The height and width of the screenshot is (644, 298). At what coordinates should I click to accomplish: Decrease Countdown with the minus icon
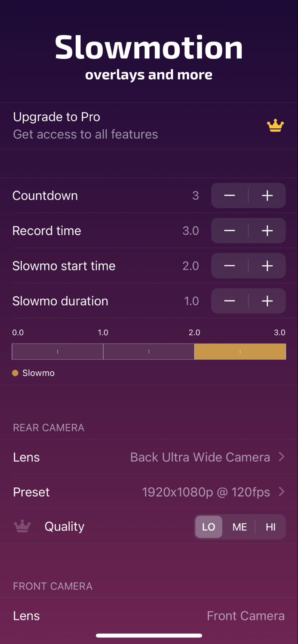[230, 196]
